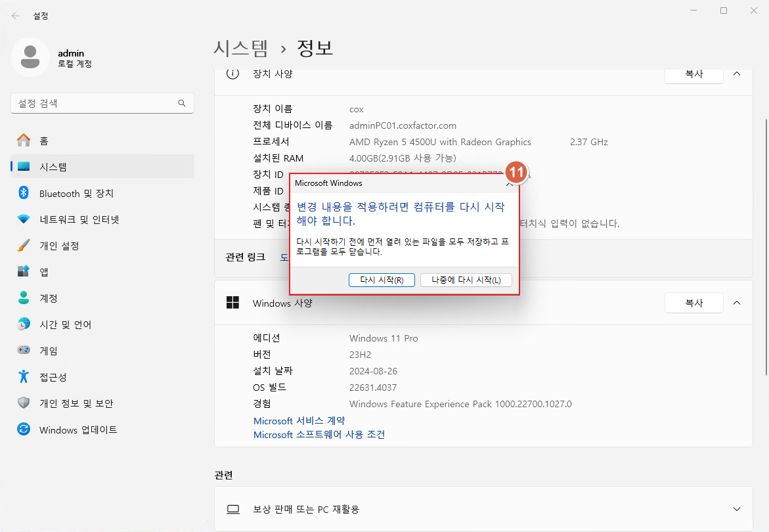The width and height of the screenshot is (769, 532).
Task: Copy device specs with 장치 사양 복사 button
Action: [x=693, y=74]
